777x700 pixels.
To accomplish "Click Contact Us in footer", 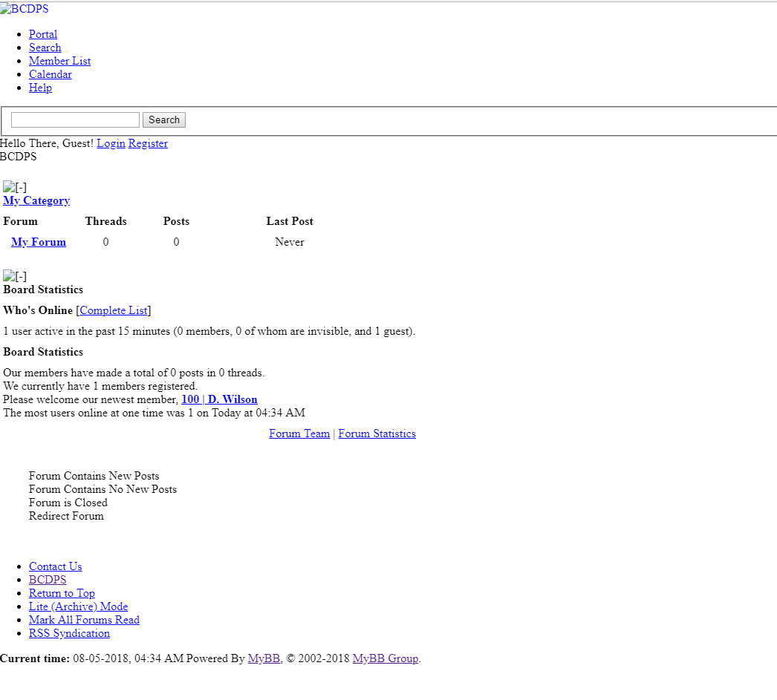I will click(x=56, y=566).
